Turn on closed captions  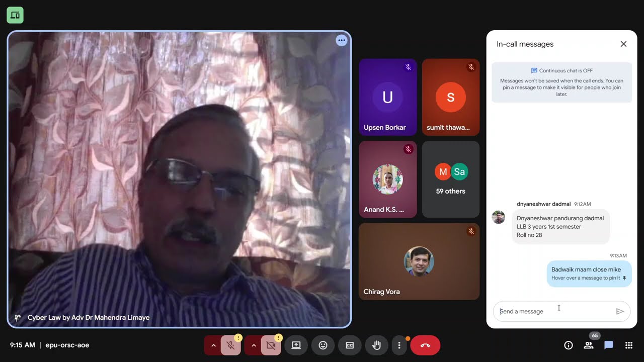point(350,345)
